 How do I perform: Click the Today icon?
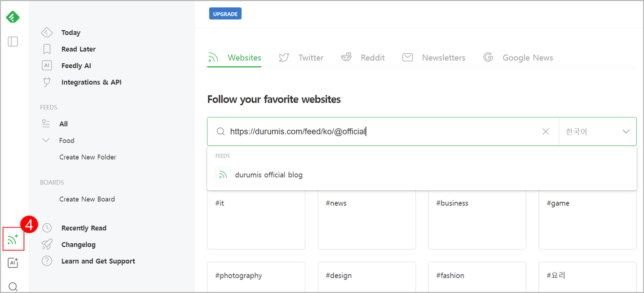pos(47,33)
